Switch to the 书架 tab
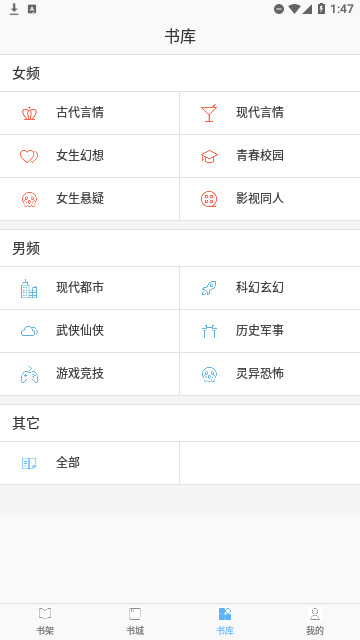The height and width of the screenshot is (640, 360). pos(45,622)
